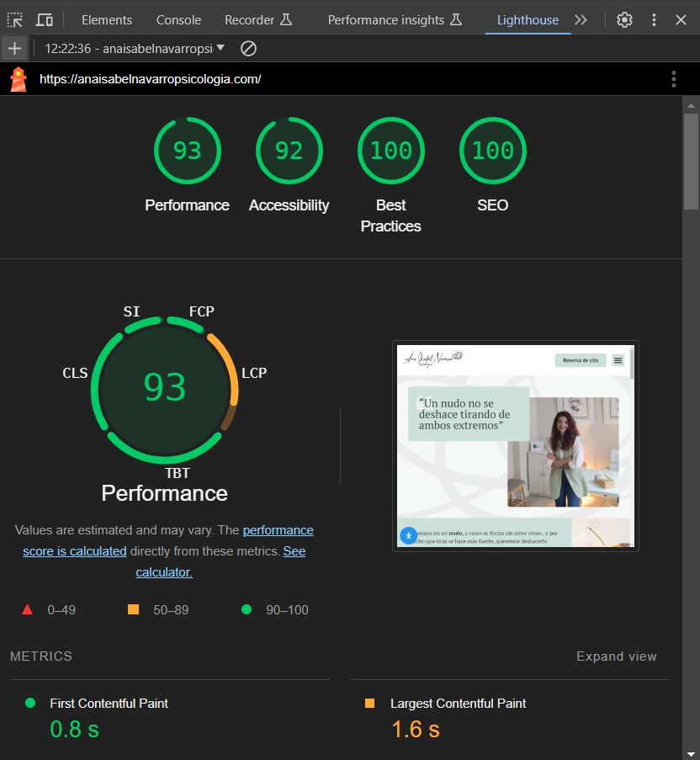Follow the performance score is calculated link

click(x=278, y=530)
